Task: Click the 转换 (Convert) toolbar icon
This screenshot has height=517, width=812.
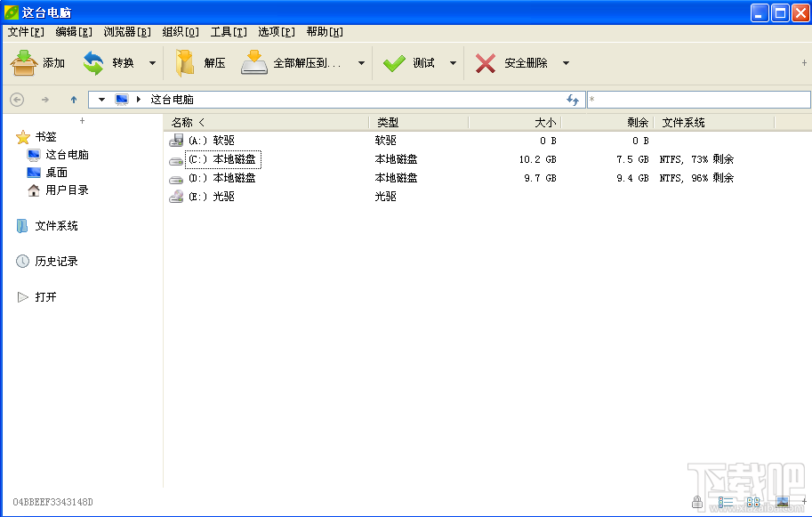Action: click(x=93, y=63)
